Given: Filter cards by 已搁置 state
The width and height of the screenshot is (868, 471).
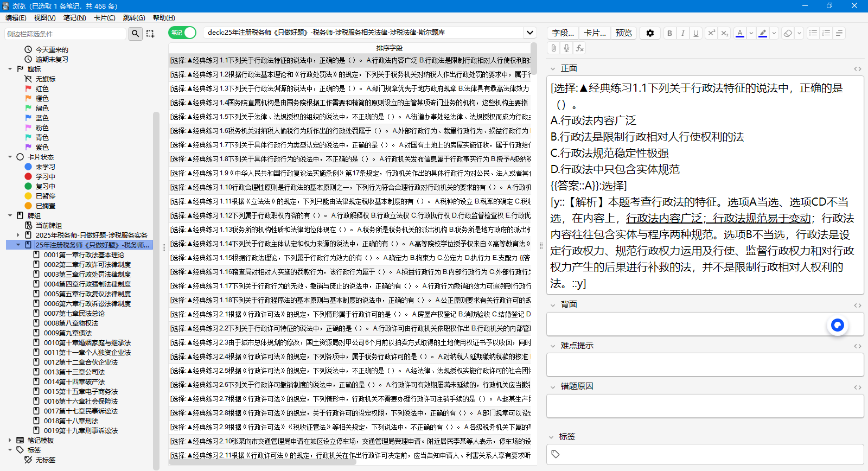Looking at the screenshot, I should pos(45,206).
